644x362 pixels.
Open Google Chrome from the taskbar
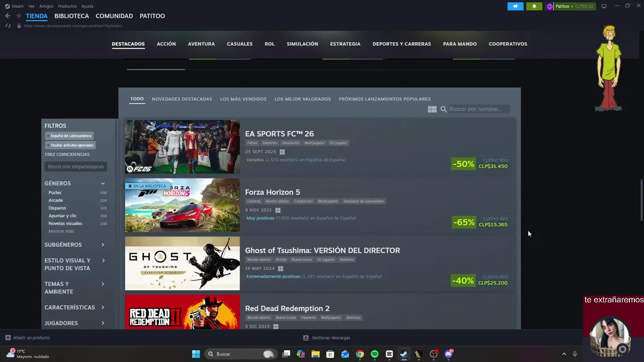pos(360,354)
